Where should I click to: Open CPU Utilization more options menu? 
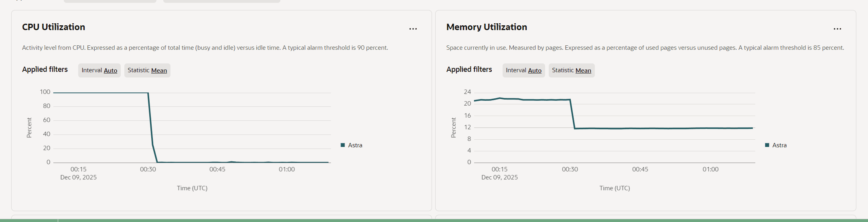coord(413,29)
